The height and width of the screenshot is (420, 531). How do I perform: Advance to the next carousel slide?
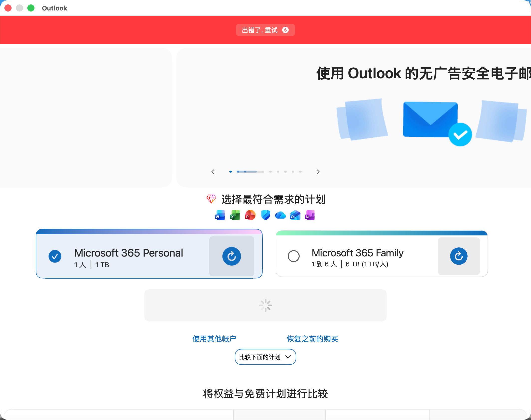(x=318, y=172)
